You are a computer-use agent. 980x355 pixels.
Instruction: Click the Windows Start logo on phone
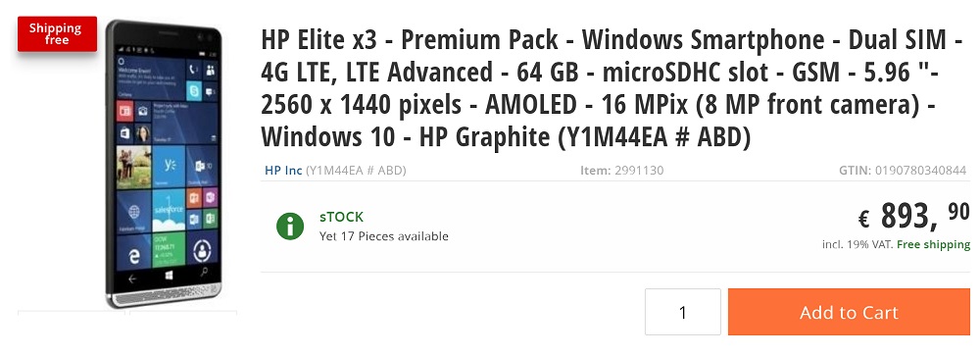pyautogui.click(x=169, y=275)
